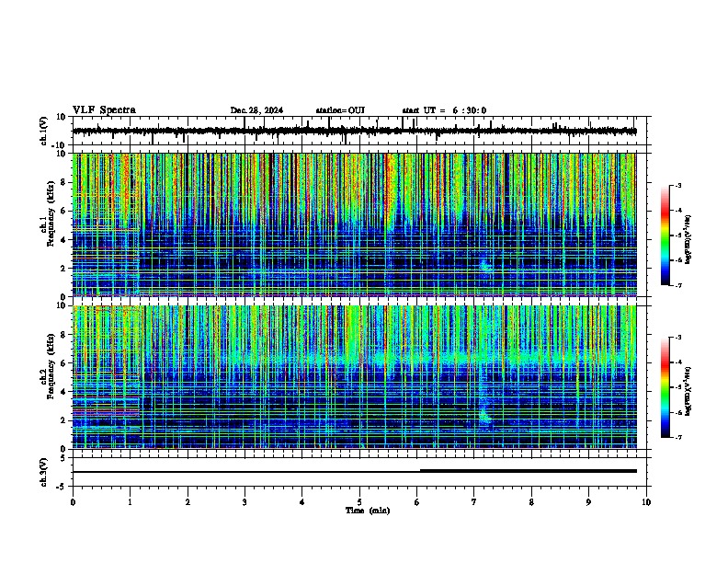Click the ch.2 spectrogram panel

point(354,377)
